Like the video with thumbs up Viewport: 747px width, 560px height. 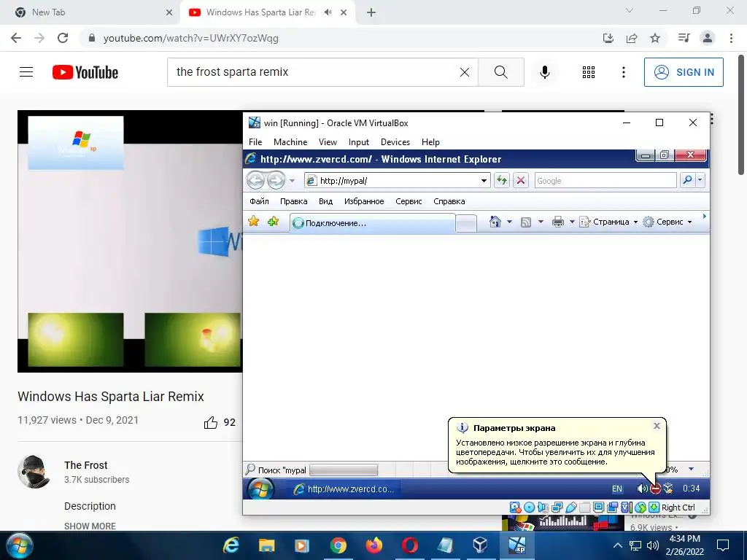tap(211, 422)
